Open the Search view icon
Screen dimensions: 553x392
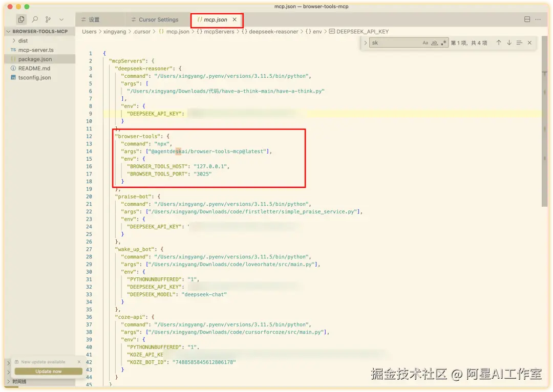click(x=35, y=19)
